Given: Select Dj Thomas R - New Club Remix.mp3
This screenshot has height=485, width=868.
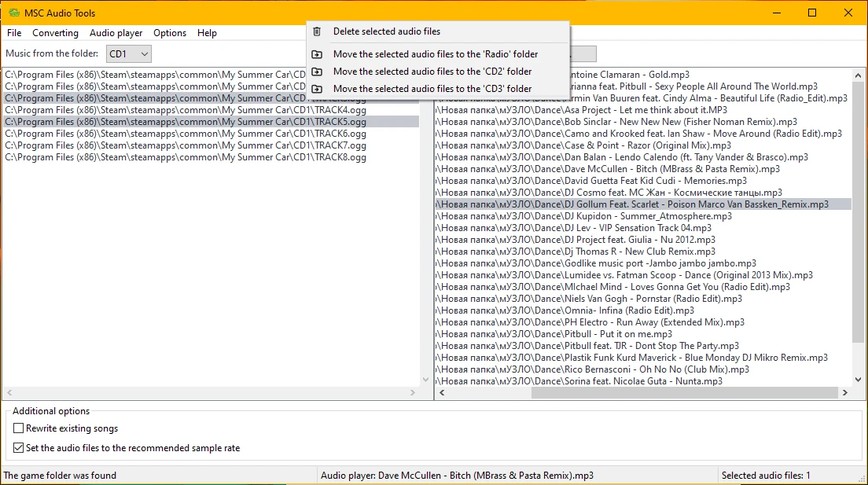Looking at the screenshot, I should tap(643, 252).
